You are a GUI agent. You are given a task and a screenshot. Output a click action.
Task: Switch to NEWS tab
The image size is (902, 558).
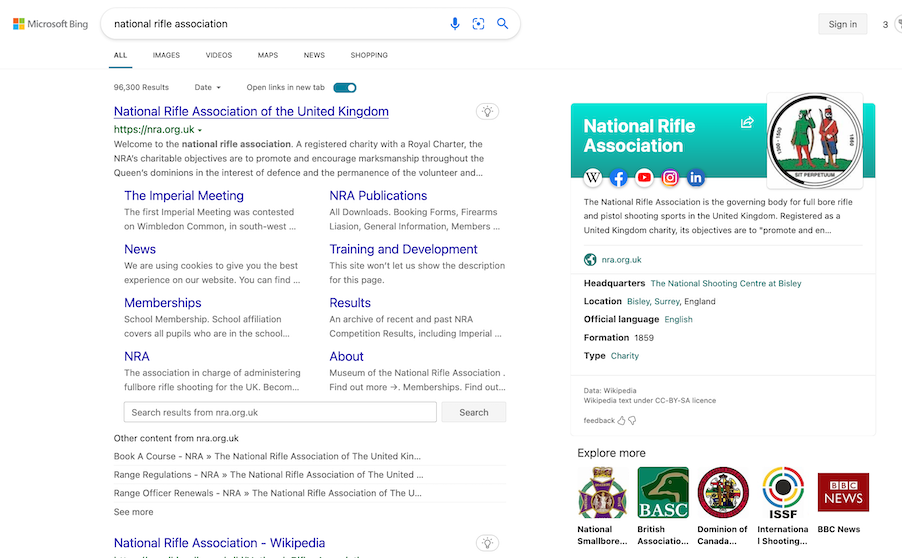pyautogui.click(x=314, y=55)
